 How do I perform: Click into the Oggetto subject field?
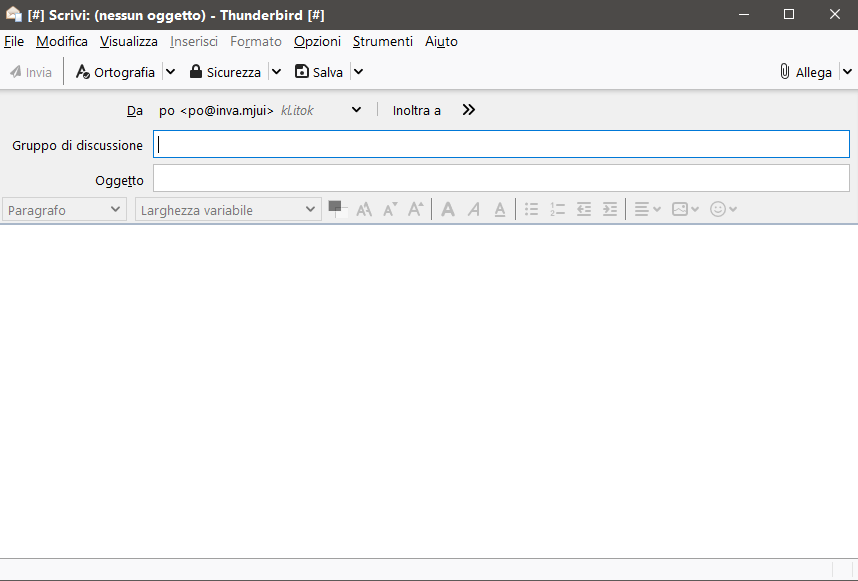[x=501, y=178]
